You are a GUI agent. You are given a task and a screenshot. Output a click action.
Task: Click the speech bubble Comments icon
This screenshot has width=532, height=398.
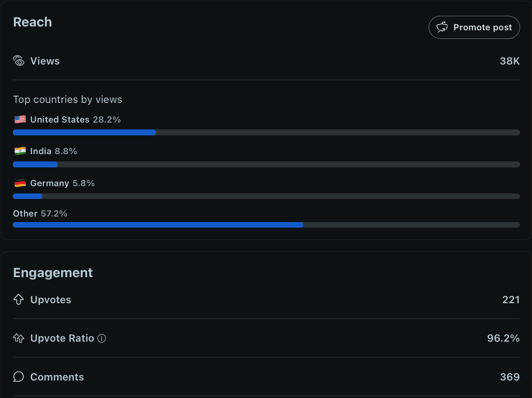coord(19,377)
